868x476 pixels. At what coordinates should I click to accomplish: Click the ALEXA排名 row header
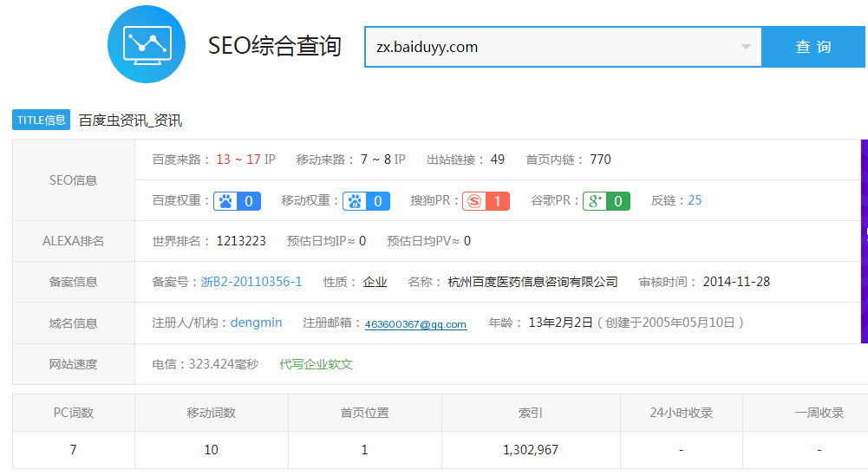pos(73,241)
